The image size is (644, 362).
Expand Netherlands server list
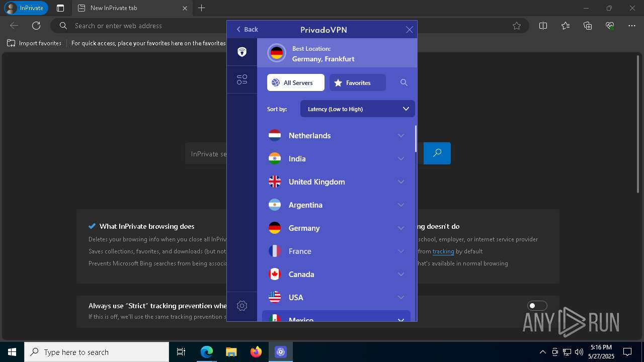click(x=401, y=135)
